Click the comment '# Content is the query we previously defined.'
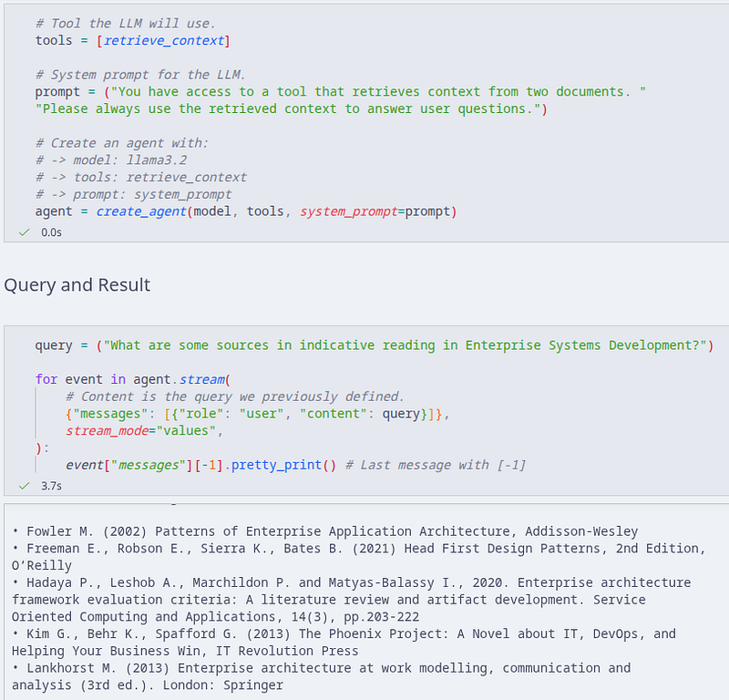Viewport: 729px width, 700px height. tap(235, 396)
